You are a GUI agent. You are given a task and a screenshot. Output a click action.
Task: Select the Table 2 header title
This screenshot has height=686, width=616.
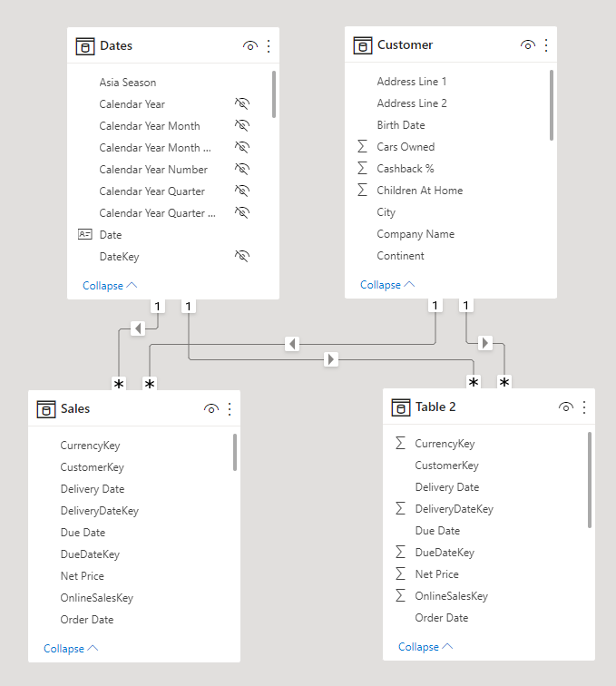click(435, 407)
